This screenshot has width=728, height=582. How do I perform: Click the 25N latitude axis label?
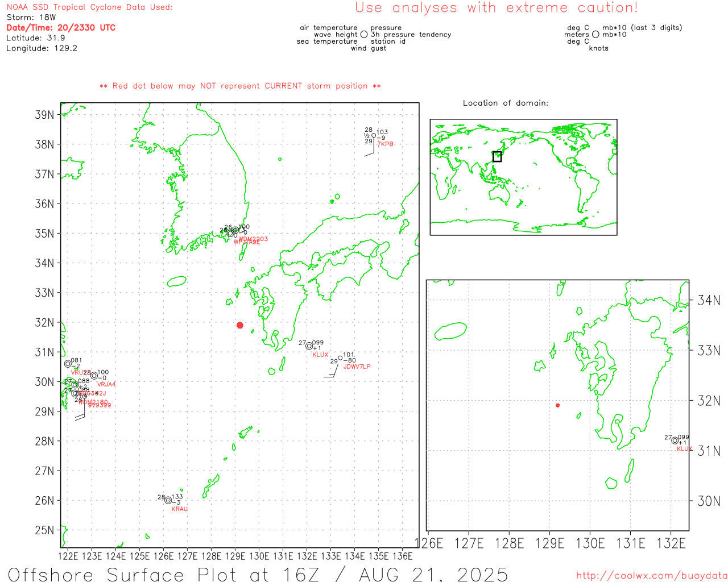44,530
